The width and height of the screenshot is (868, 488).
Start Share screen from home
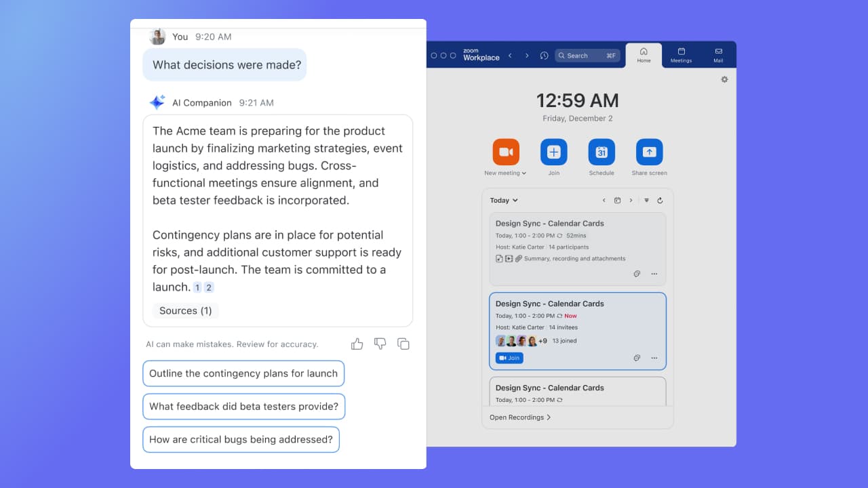(x=649, y=152)
